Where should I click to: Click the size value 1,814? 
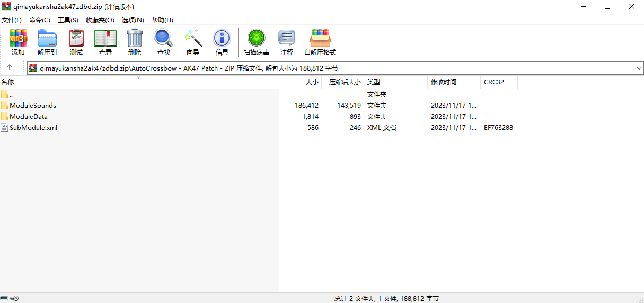point(311,116)
